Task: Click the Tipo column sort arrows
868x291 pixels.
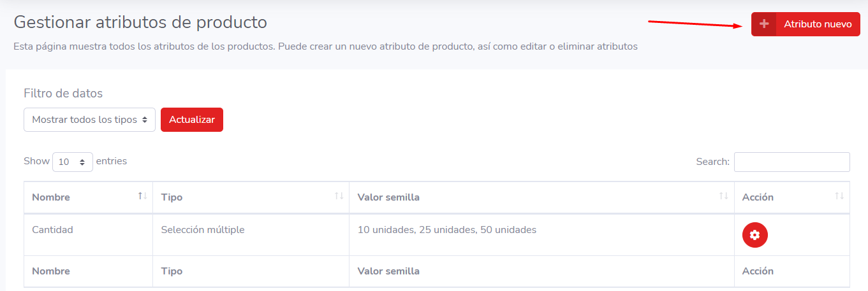Action: pyautogui.click(x=339, y=196)
